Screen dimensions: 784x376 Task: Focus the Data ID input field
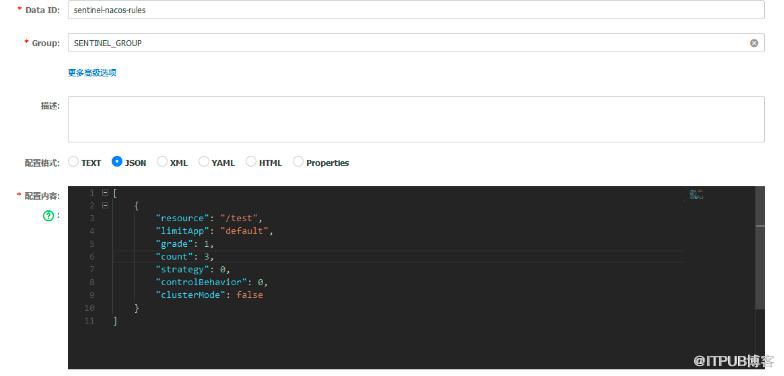click(416, 10)
